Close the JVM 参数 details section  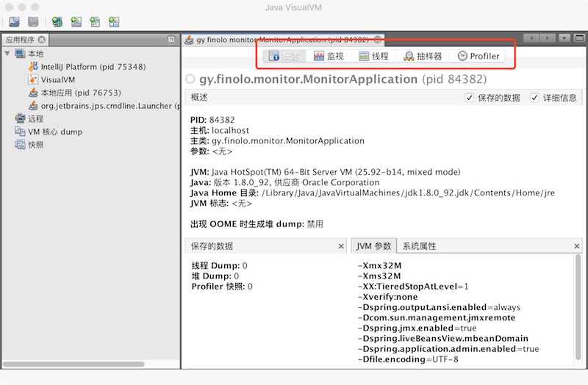pos(577,246)
